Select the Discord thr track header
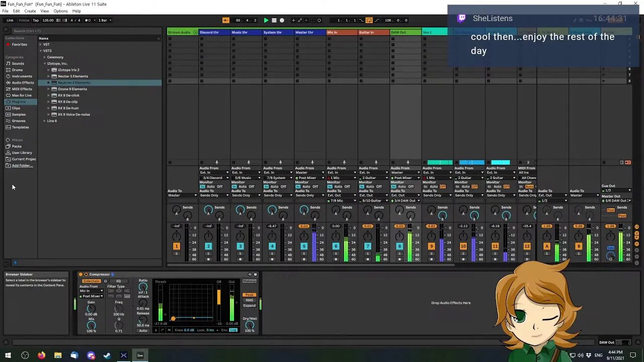Screen dimensions: 644x362 214,32
